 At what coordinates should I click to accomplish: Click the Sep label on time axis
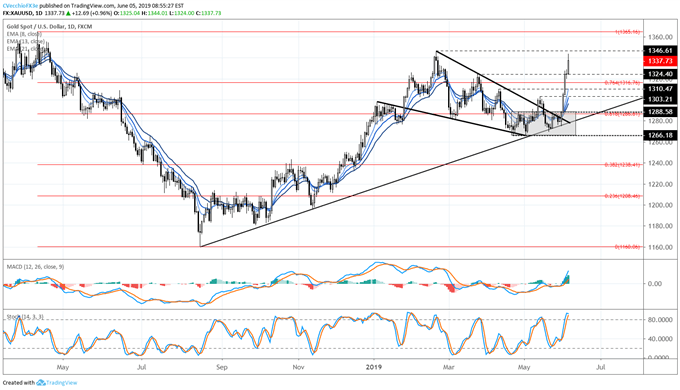pyautogui.click(x=222, y=367)
